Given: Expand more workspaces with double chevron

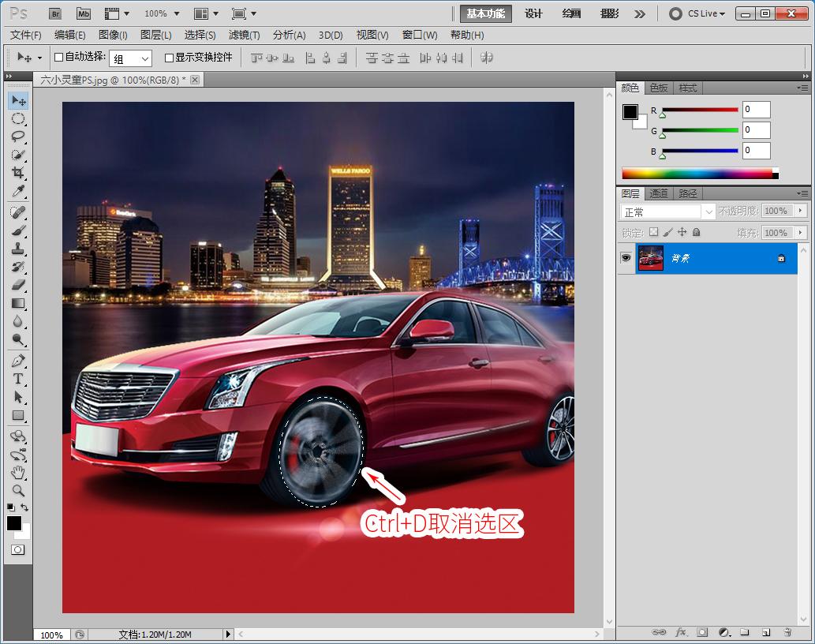Looking at the screenshot, I should pyautogui.click(x=640, y=14).
